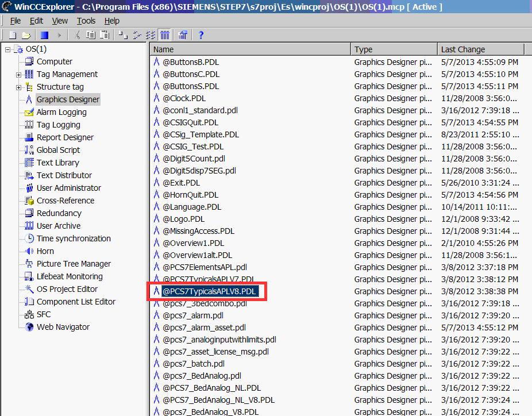Screen dimensions: 532x416
Task: Click the Cut scissors toolbar icon
Action: (x=78, y=35)
